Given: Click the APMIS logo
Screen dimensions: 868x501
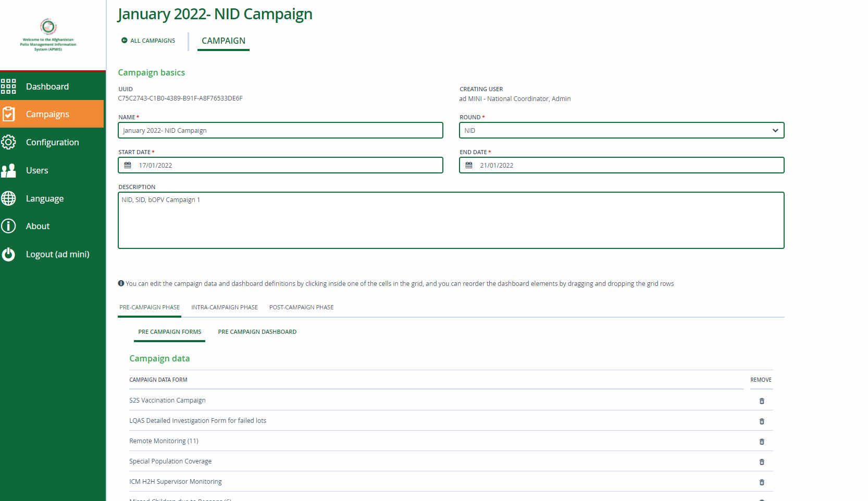Looking at the screenshot, I should (x=48, y=28).
